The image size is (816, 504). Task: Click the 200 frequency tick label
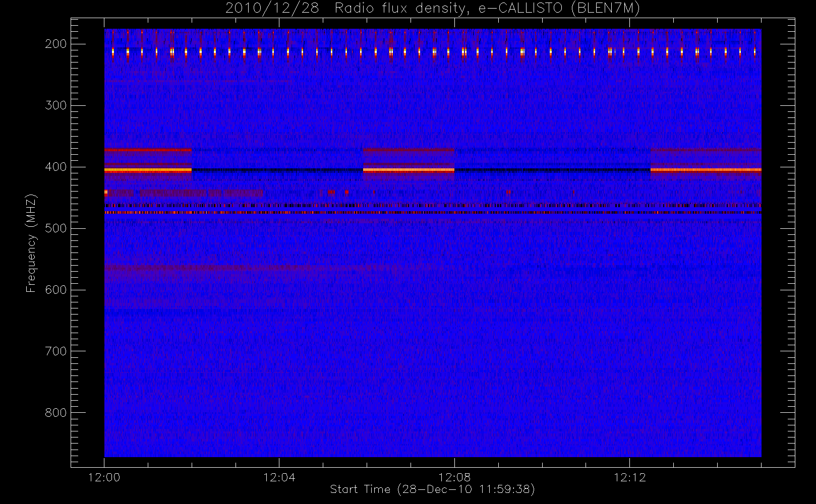(x=55, y=44)
